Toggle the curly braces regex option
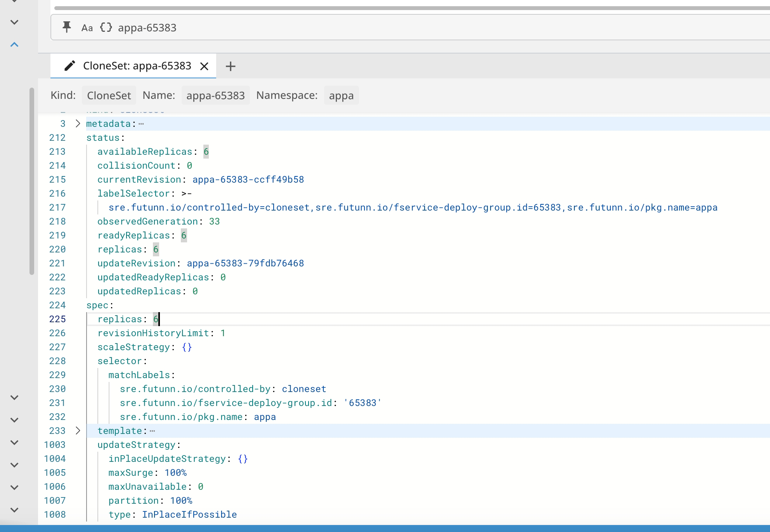The width and height of the screenshot is (770, 532). click(106, 27)
